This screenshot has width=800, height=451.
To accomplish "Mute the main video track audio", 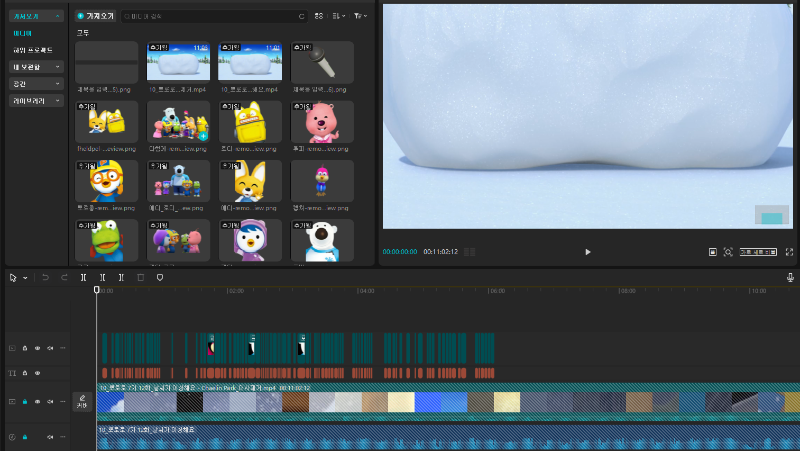I will click(x=50, y=402).
